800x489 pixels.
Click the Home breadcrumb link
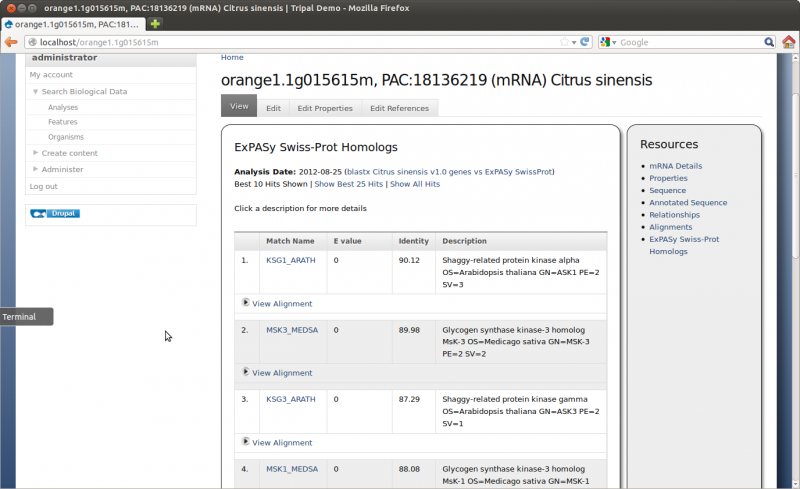pyautogui.click(x=232, y=57)
